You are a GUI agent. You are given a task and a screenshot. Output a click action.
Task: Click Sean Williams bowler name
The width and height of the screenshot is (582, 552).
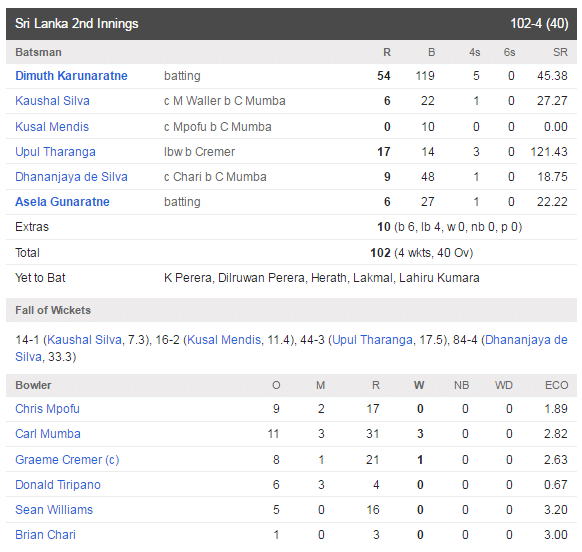tap(54, 510)
